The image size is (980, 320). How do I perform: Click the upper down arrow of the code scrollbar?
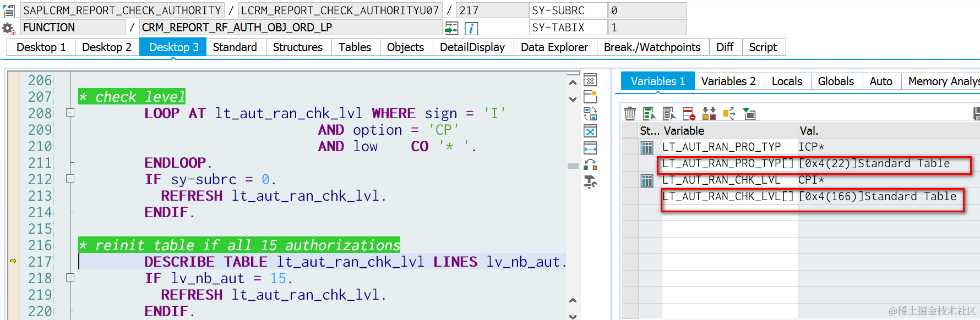point(573,99)
